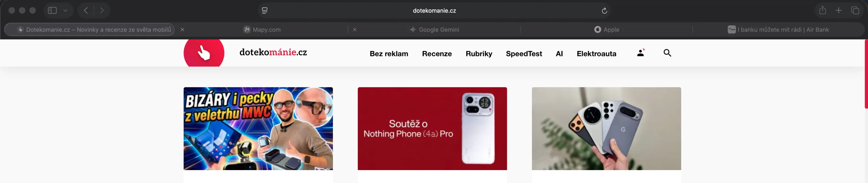The image size is (868, 183).
Task: Expand the sidebar dropdown chevron
Action: point(65,11)
